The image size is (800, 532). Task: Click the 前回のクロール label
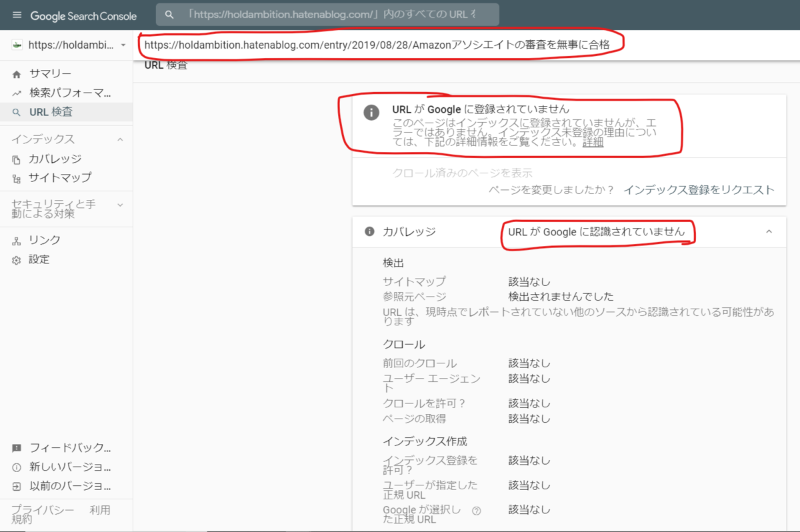(420, 363)
